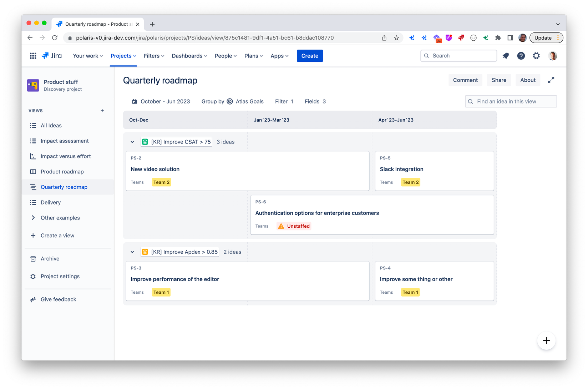The image size is (588, 389).
Task: Select the Team 2 label on Slack integration
Action: [410, 182]
